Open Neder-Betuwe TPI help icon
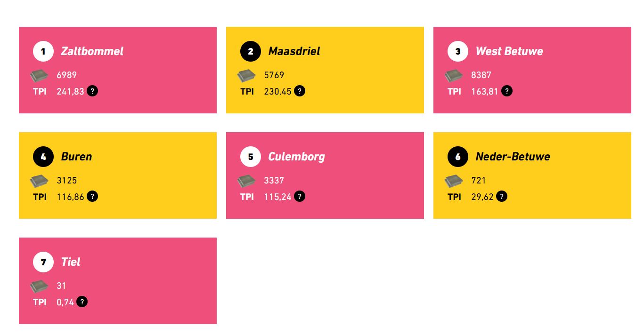 point(502,197)
